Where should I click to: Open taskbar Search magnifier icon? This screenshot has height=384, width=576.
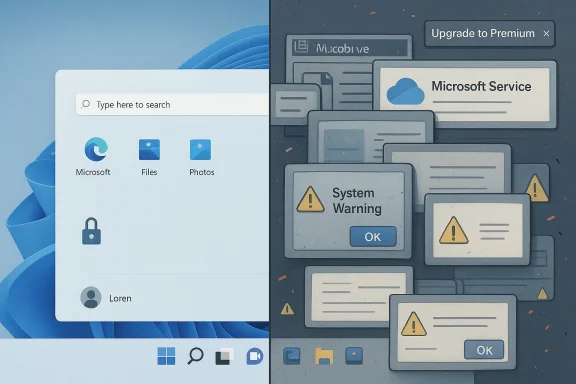195,356
